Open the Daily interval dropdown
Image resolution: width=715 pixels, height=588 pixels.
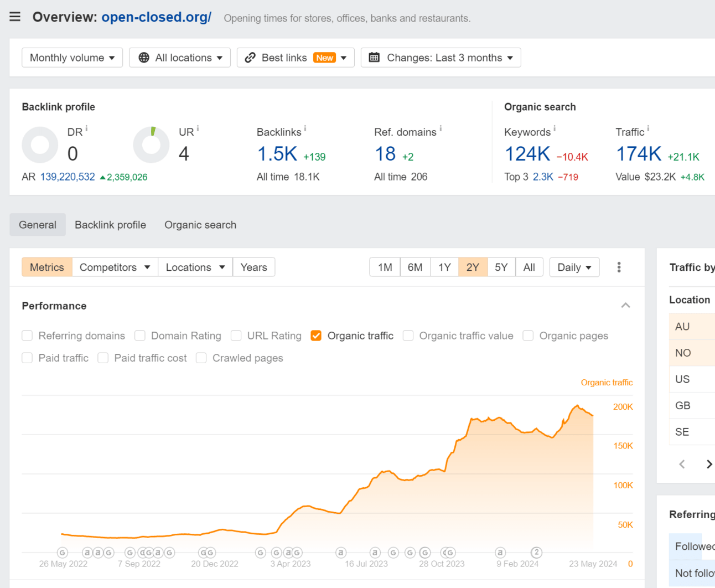574,267
